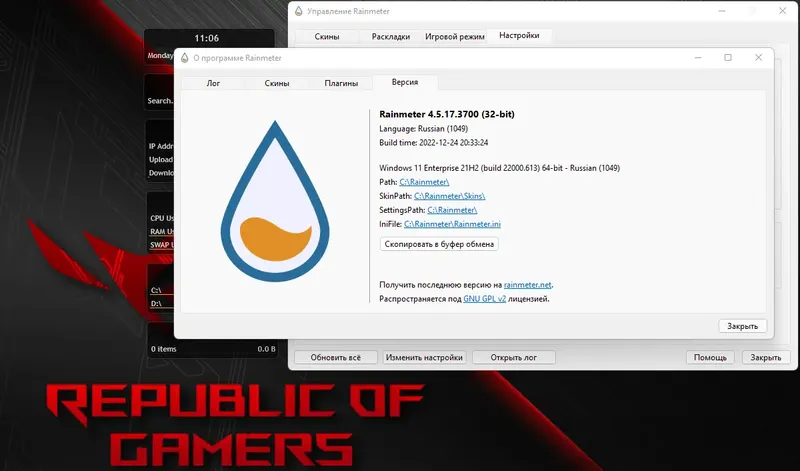Click the 0.0 B size value in the skin
800x471 pixels.
point(266,349)
